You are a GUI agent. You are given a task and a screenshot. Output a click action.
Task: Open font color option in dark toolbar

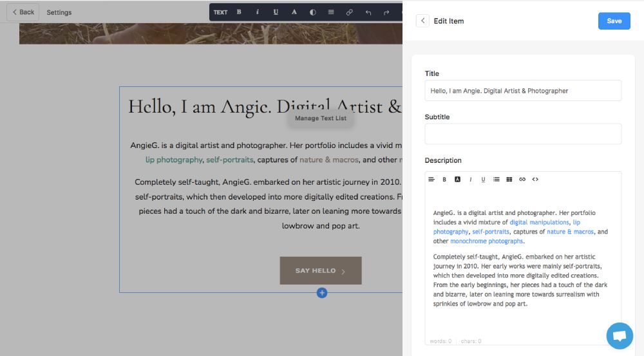tap(294, 12)
